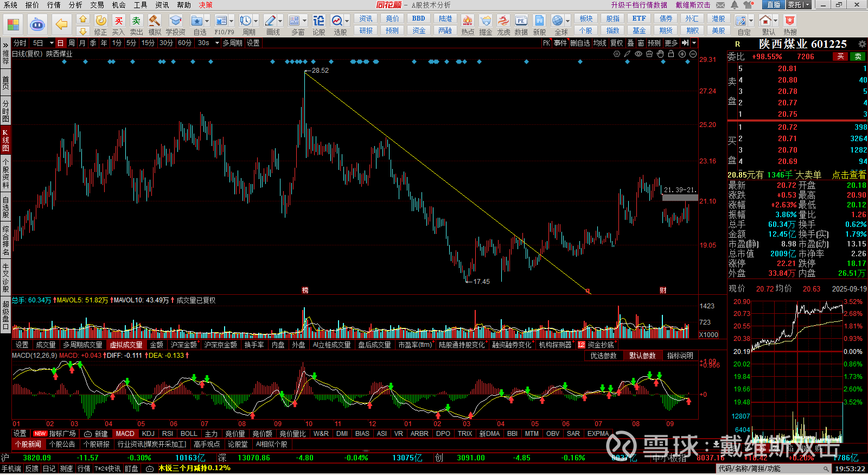The height and width of the screenshot is (475, 868).
Task: Click the 港股 toolbar button
Action: point(718,18)
